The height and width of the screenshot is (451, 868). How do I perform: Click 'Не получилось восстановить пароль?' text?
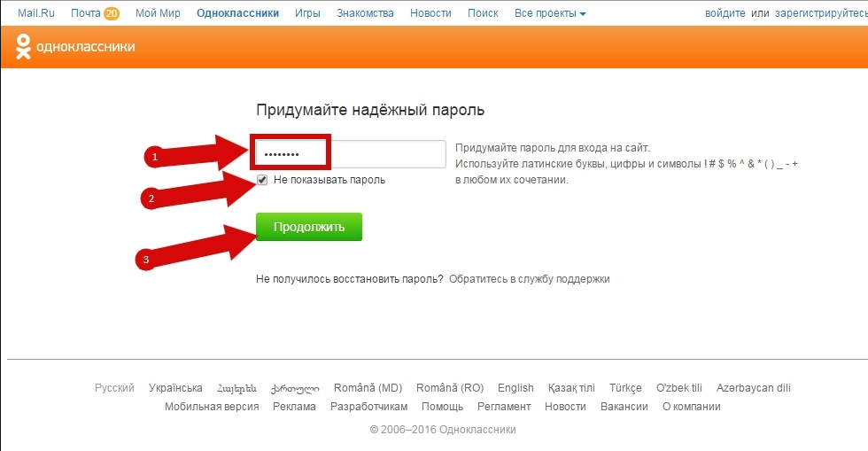[349, 279]
